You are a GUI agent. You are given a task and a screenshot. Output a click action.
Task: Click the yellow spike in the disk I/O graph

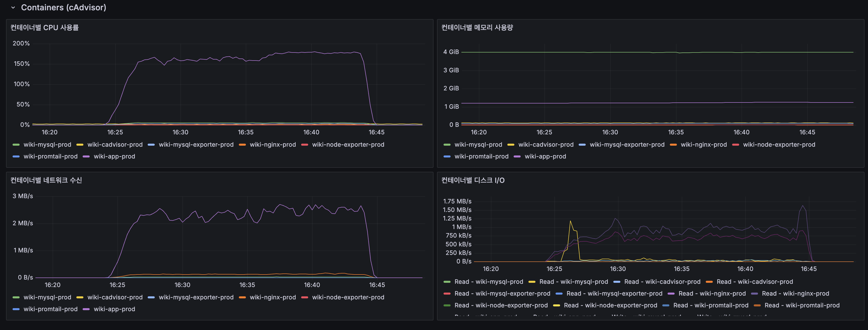(x=570, y=222)
